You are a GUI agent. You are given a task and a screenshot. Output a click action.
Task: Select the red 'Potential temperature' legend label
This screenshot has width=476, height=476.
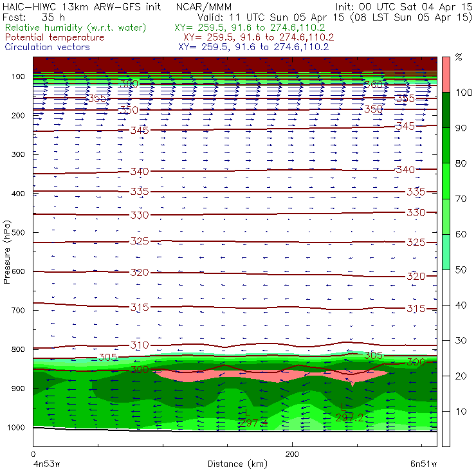coord(55,37)
